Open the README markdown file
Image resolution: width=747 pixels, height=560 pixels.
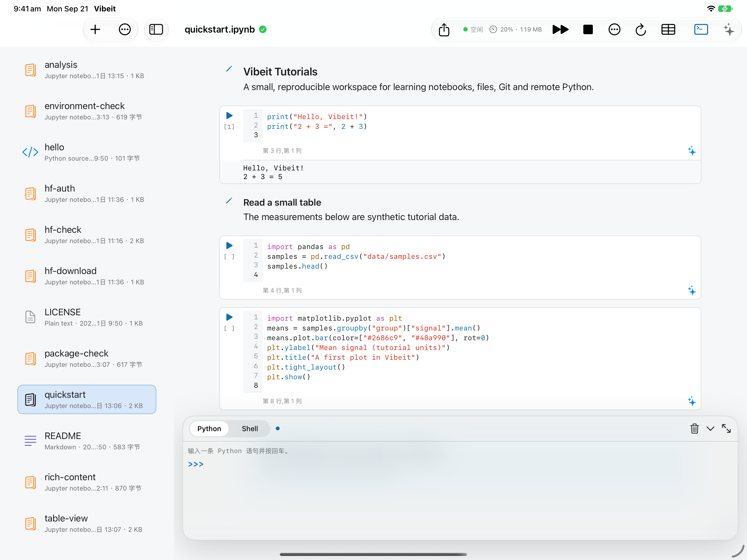(87, 441)
